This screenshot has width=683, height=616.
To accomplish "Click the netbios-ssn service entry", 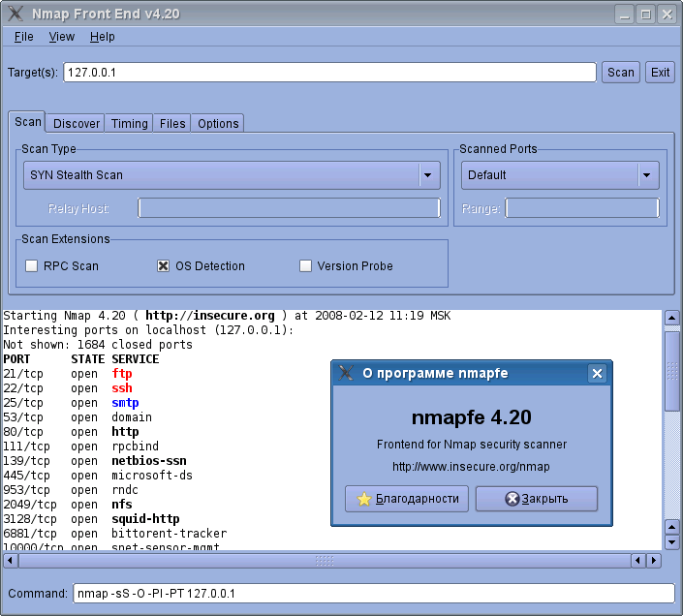I will [149, 461].
